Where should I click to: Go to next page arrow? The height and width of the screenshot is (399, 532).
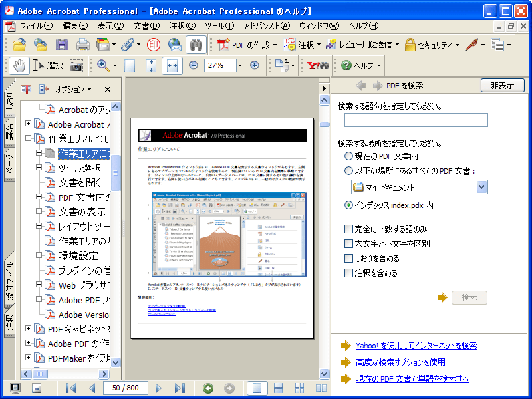point(158,388)
